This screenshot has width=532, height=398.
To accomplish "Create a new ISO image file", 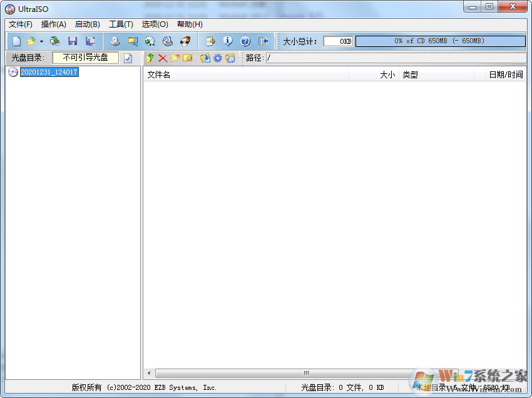I will pyautogui.click(x=16, y=41).
